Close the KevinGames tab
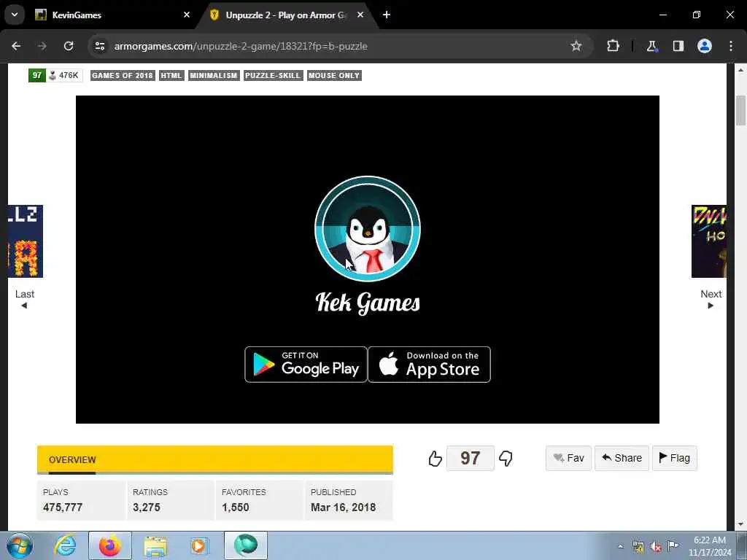The width and height of the screenshot is (747, 560). 187,15
